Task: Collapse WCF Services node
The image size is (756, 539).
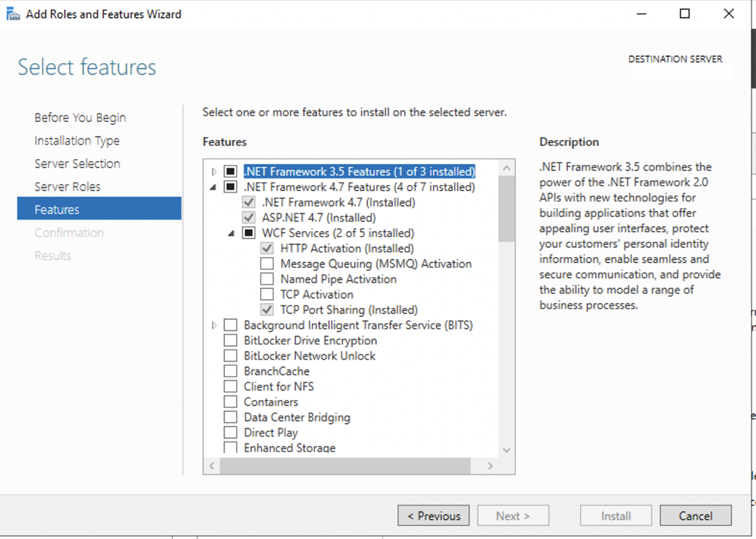Action: 231,234
